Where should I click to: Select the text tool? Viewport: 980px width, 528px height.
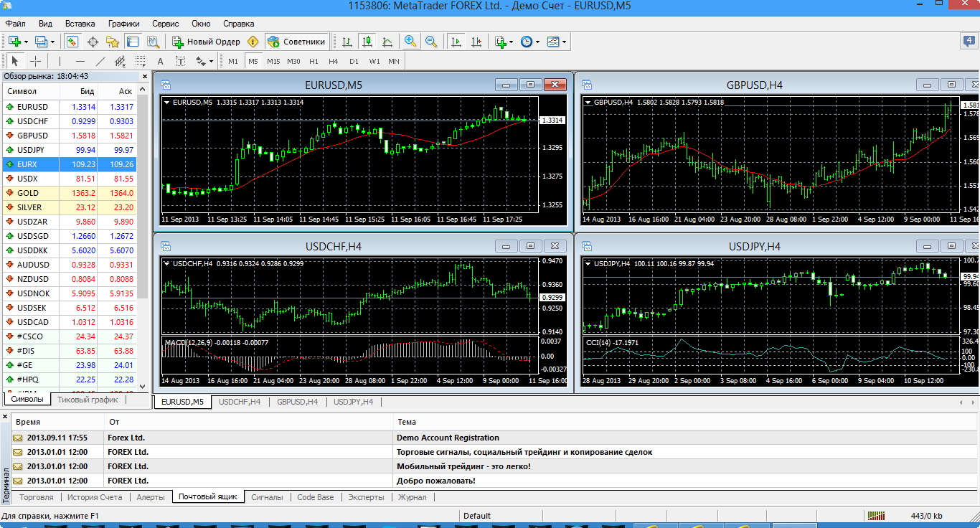pos(161,61)
